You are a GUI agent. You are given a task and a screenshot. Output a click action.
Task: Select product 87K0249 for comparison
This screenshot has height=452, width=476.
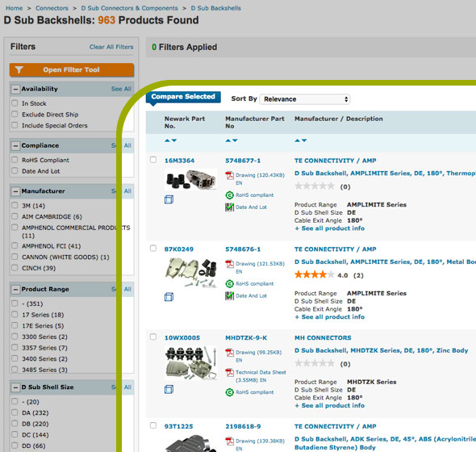click(x=153, y=249)
